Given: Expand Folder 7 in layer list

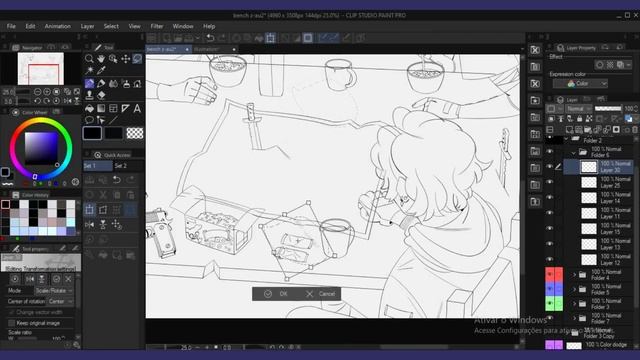Looking at the screenshot, I should (574, 318).
